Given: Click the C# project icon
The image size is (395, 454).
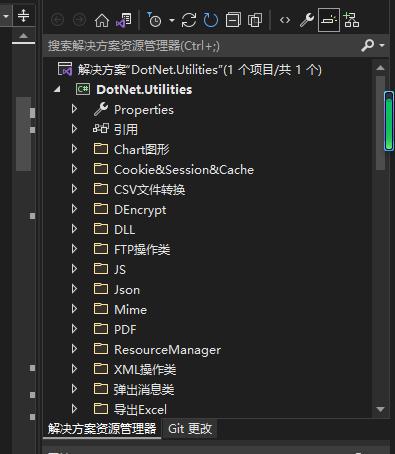Looking at the screenshot, I should click(83, 89).
